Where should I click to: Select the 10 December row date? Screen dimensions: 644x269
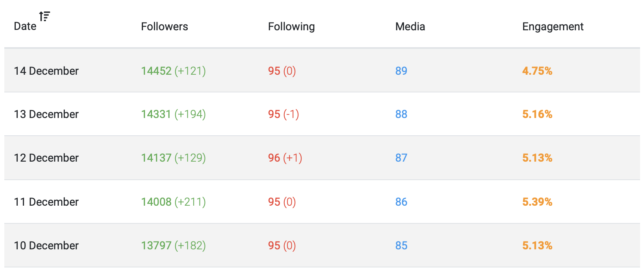(46, 245)
